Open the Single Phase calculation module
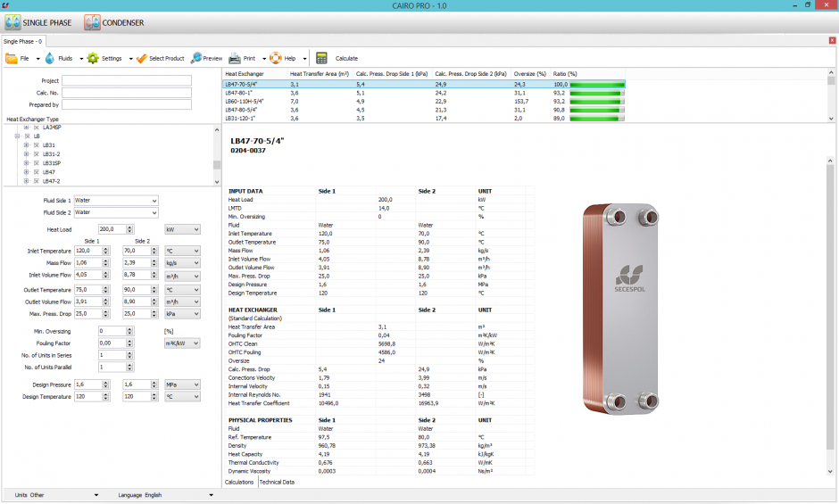Viewport: 839px width, 504px height. [x=38, y=22]
